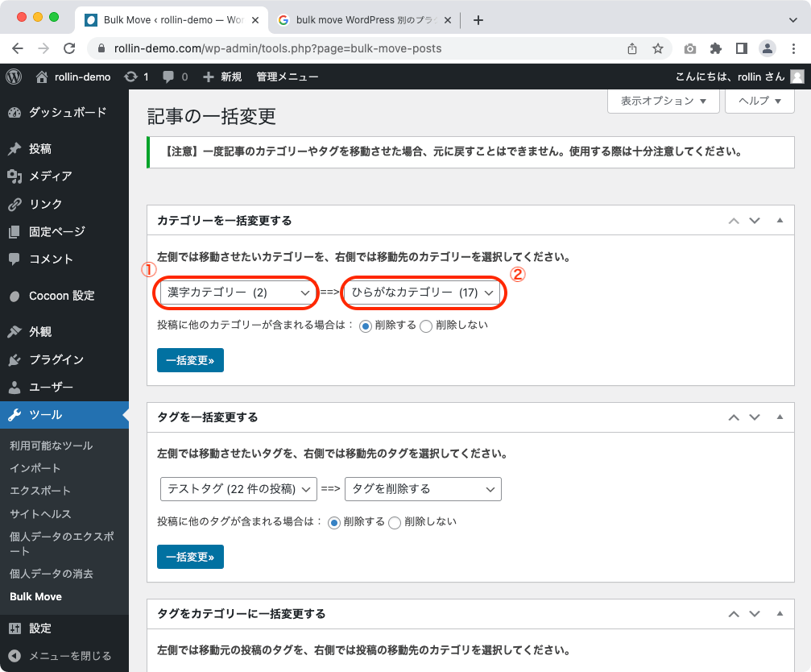811x672 pixels.
Task: Click the lock icon in address bar
Action: pyautogui.click(x=101, y=48)
